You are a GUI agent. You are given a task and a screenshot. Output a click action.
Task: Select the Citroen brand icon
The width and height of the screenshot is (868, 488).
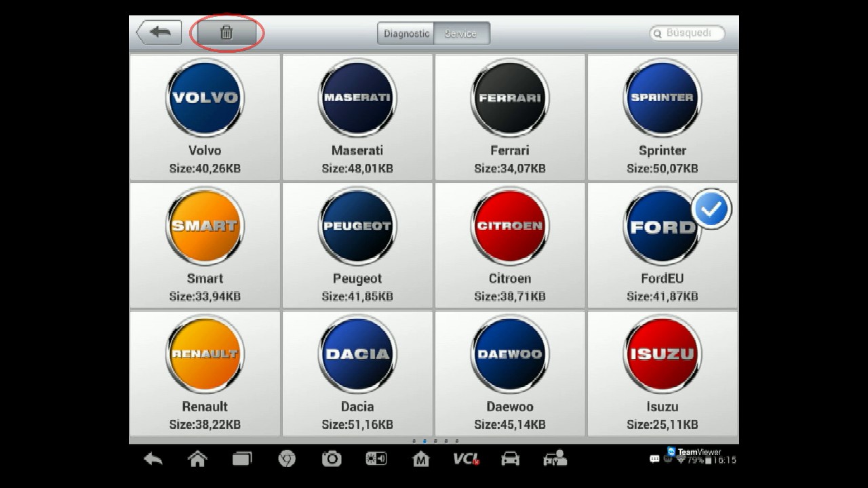[510, 226]
